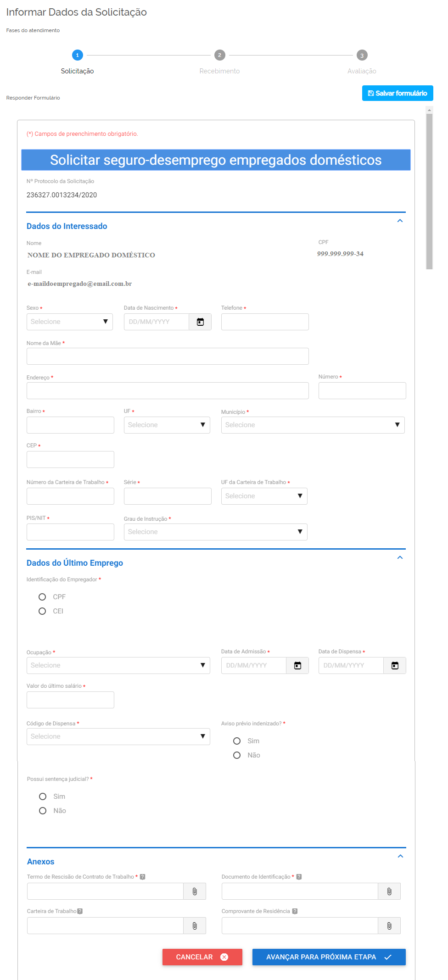Click paperclip to attach Documento de Identificação
Image resolution: width=448 pixels, height=980 pixels.
point(389,891)
